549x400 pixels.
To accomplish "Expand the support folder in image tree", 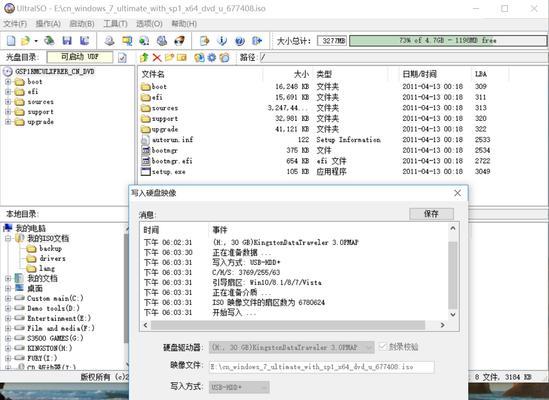I will [8, 112].
